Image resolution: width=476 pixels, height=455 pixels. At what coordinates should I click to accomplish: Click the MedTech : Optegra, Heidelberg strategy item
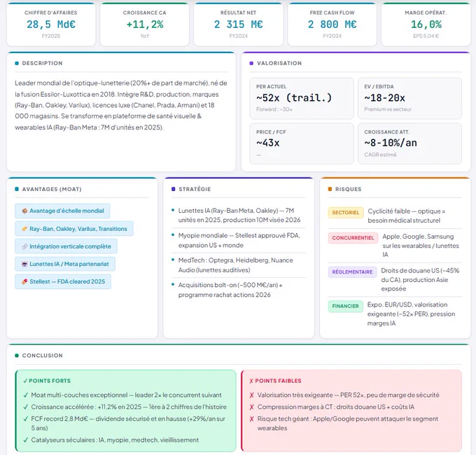236,265
